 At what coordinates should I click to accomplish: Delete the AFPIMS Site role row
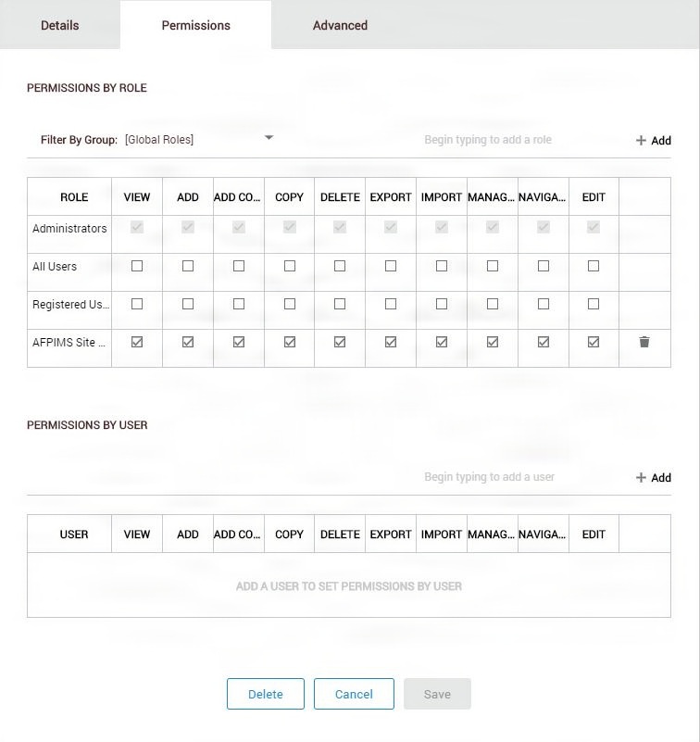click(x=644, y=342)
